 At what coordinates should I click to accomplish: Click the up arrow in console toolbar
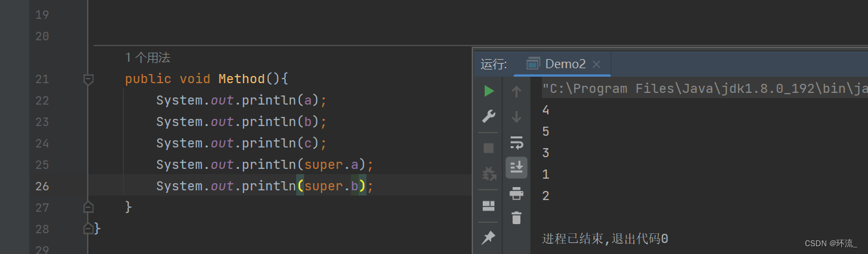[x=517, y=92]
